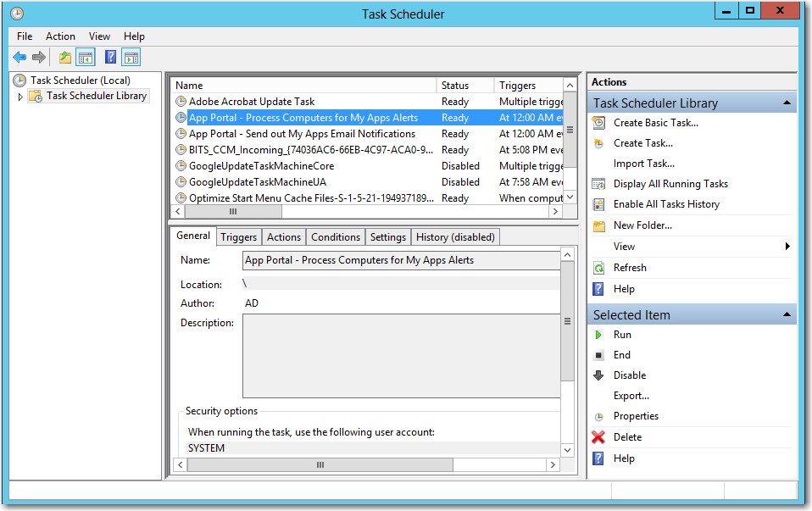Click the red X Delete icon

598,437
